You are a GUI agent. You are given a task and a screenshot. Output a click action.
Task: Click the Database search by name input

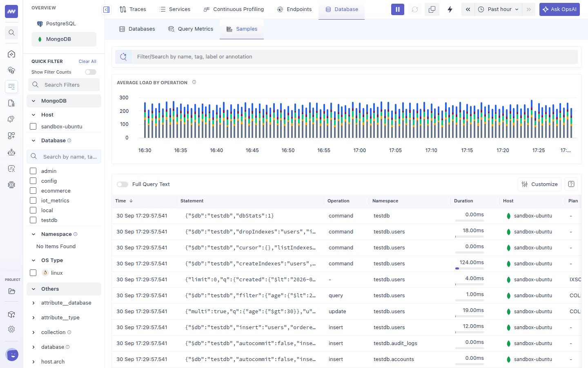(64, 157)
